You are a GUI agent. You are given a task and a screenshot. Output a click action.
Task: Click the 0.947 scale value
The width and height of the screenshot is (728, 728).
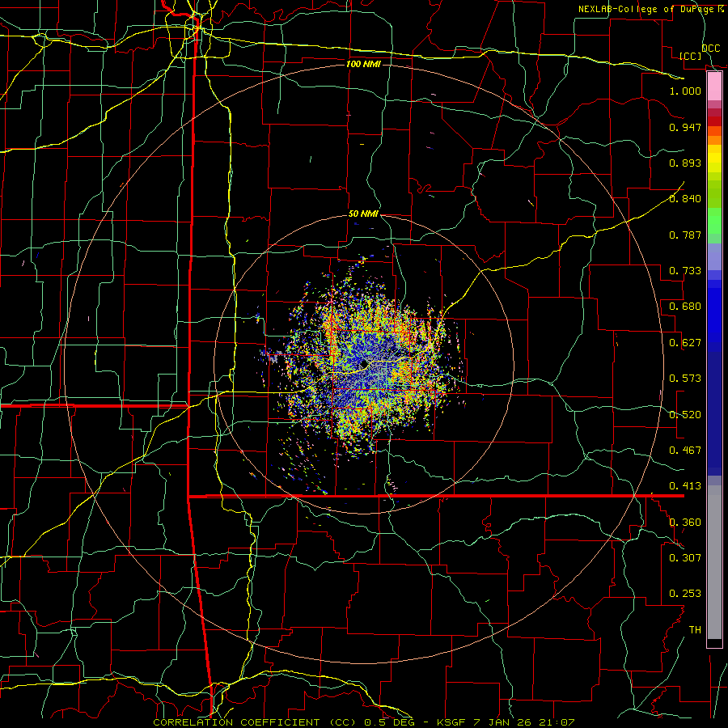click(685, 127)
